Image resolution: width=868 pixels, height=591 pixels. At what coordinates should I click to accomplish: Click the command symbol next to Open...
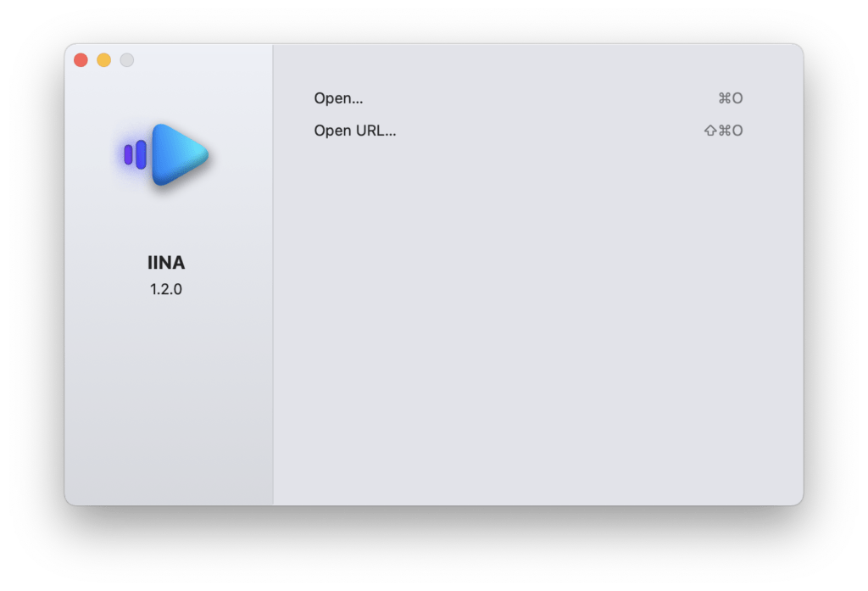tap(725, 98)
